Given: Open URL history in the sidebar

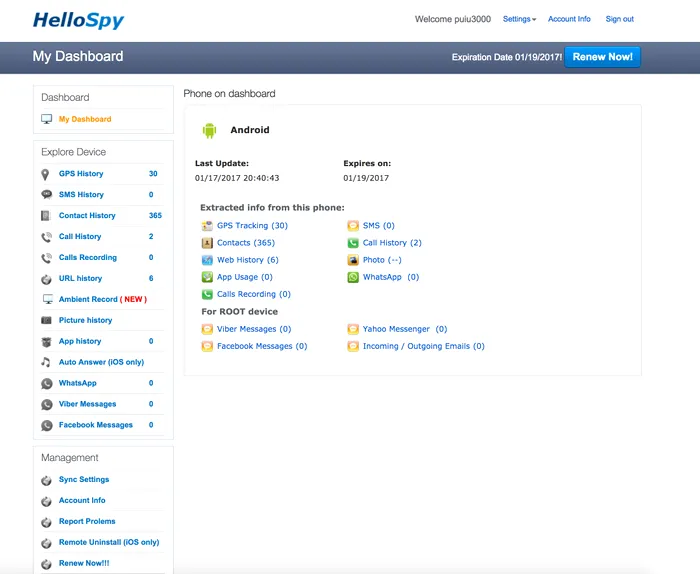Looking at the screenshot, I should pos(80,279).
